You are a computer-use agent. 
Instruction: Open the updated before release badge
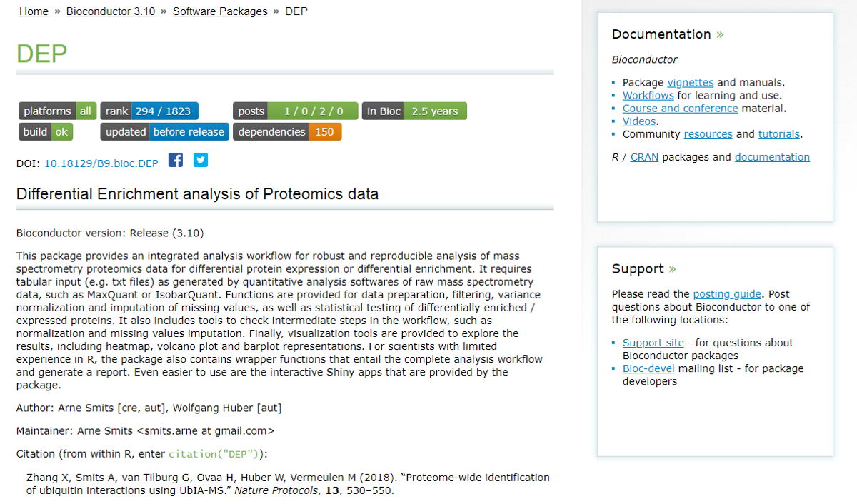(165, 131)
